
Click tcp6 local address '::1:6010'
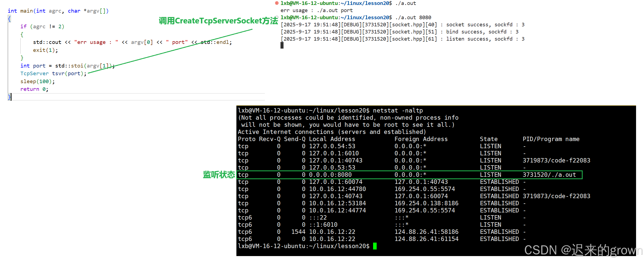pos(323,225)
